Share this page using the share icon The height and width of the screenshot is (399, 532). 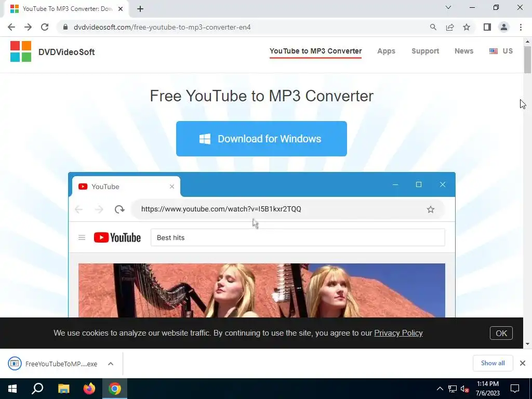click(450, 27)
